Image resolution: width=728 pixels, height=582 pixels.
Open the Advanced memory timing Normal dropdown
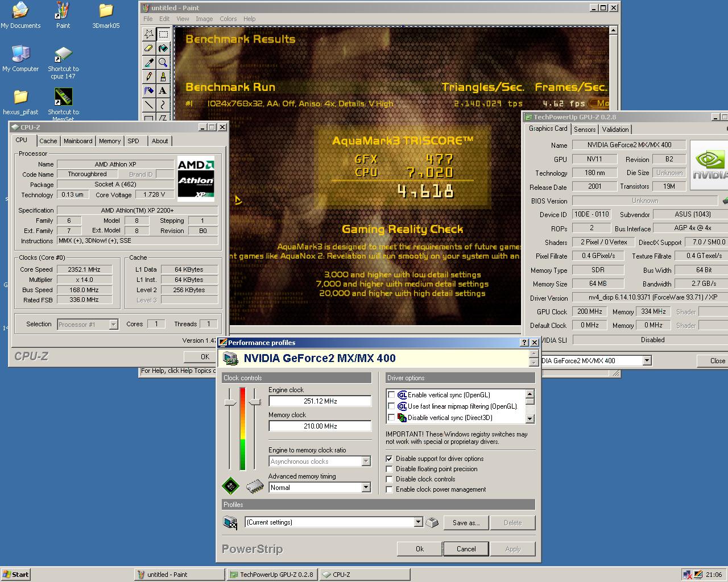tap(366, 488)
